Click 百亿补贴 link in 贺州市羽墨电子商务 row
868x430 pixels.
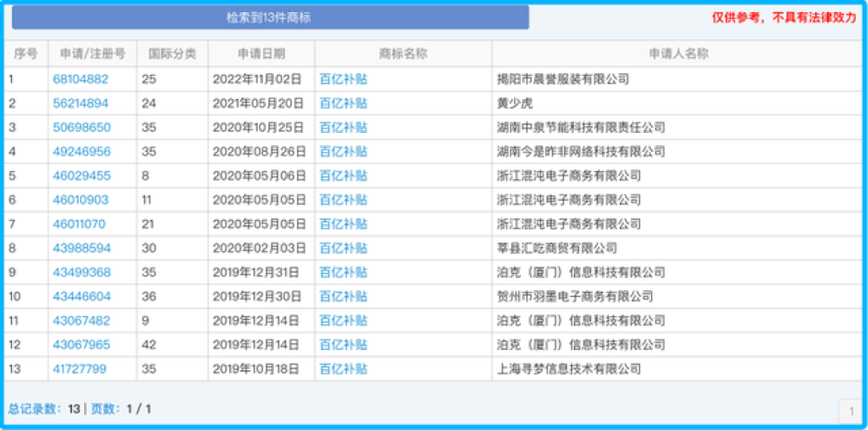344,296
